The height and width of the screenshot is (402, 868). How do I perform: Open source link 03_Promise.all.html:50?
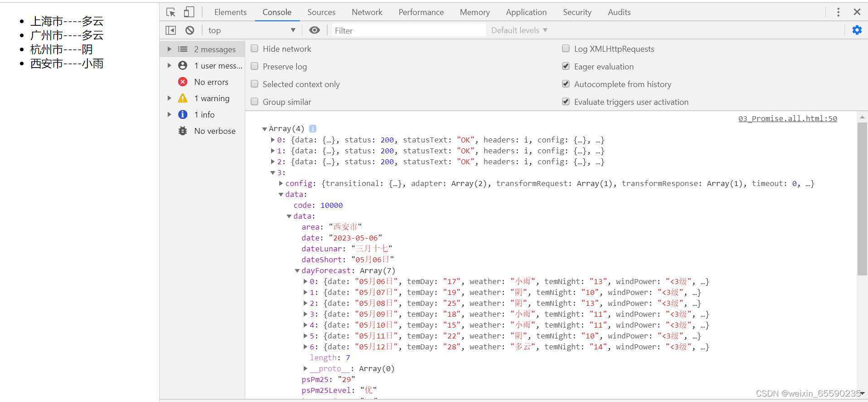787,118
